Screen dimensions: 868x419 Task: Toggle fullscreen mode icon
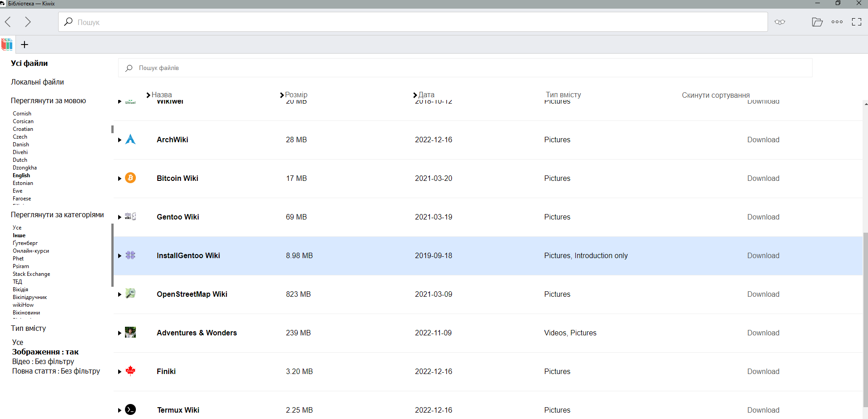[x=857, y=22]
